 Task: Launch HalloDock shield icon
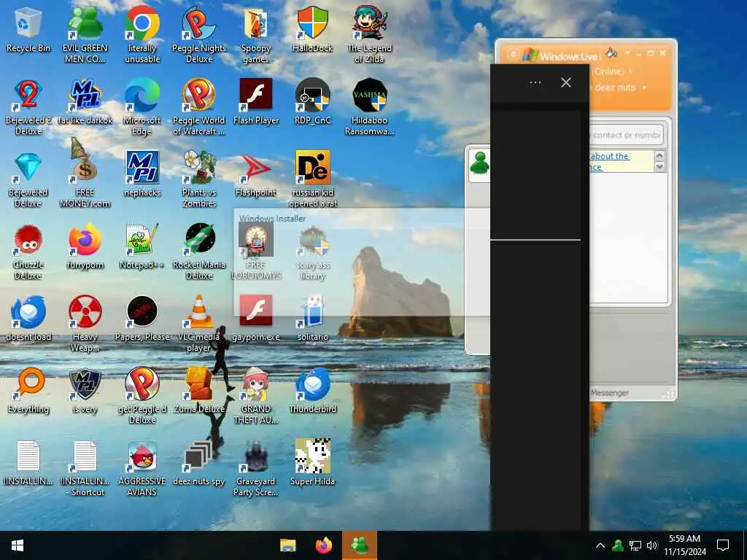point(312,29)
